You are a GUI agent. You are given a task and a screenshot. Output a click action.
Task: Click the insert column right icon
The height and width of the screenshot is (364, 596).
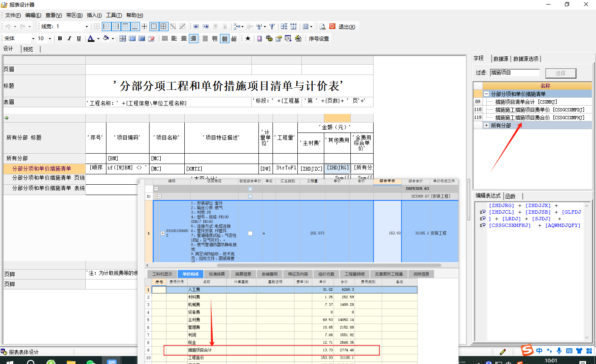click(x=205, y=27)
